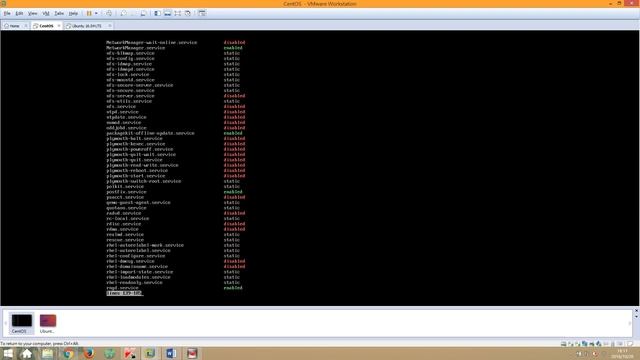The width and height of the screenshot is (640, 360).
Task: Click the network adapter status icon
Action: click(x=584, y=344)
